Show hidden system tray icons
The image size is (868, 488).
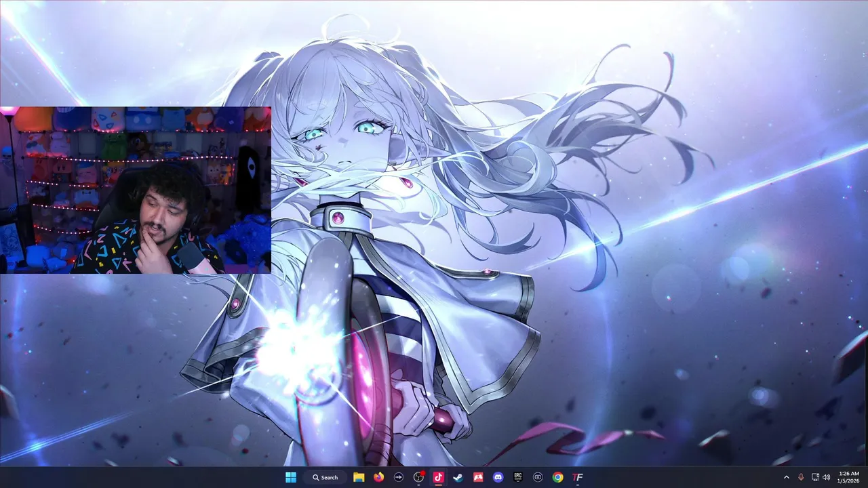click(787, 477)
